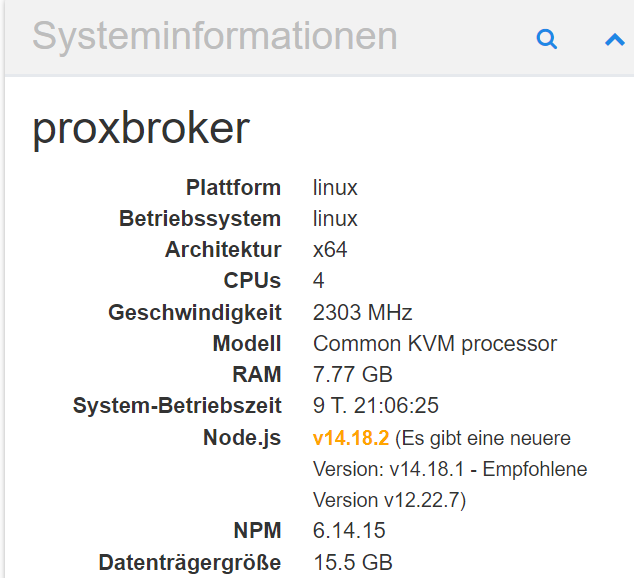Click the Modell label
Screen dimensions: 634x578
247,343
